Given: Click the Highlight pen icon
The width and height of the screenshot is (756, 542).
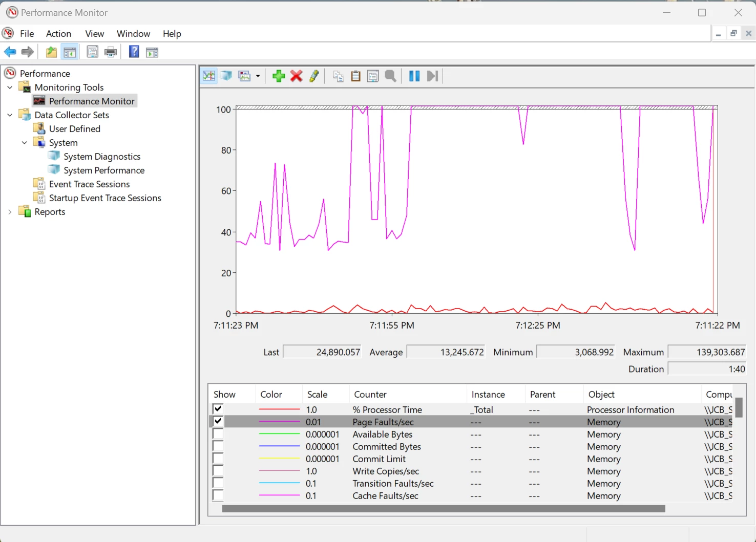Looking at the screenshot, I should point(314,76).
